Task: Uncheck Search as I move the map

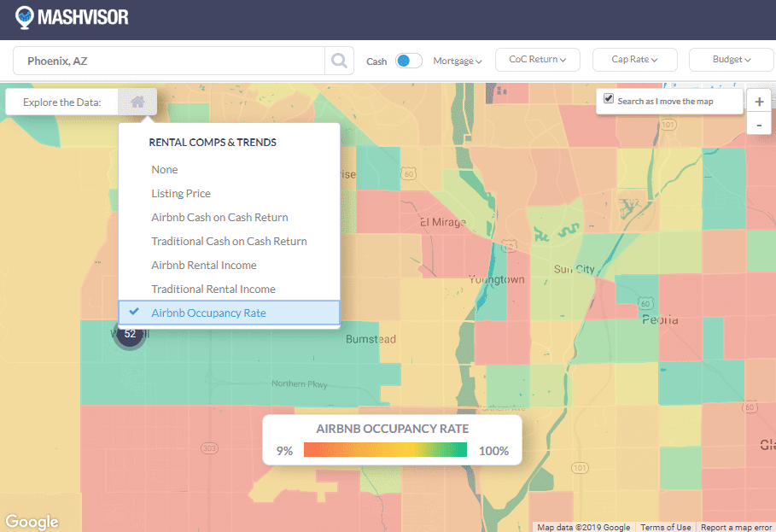Action: [609, 99]
